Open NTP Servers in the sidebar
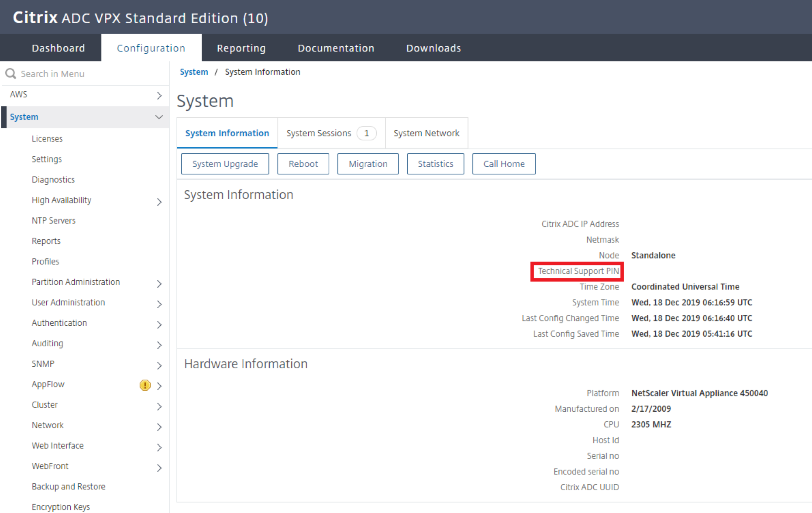 [x=54, y=220]
